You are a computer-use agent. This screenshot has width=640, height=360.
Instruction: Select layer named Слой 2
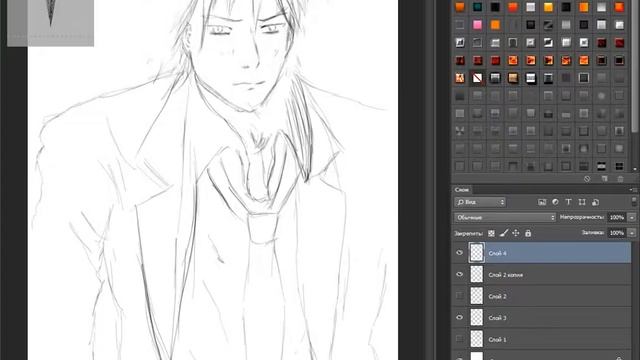(x=542, y=296)
